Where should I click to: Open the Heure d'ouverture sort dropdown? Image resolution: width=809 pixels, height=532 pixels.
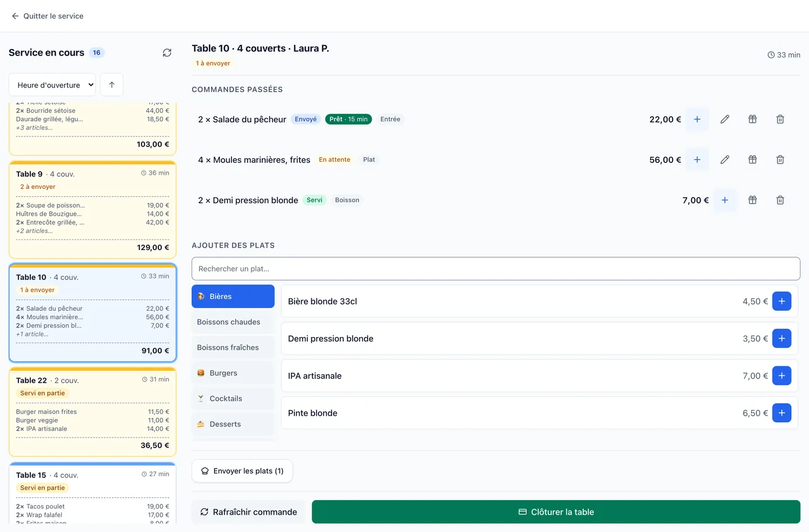(52, 85)
